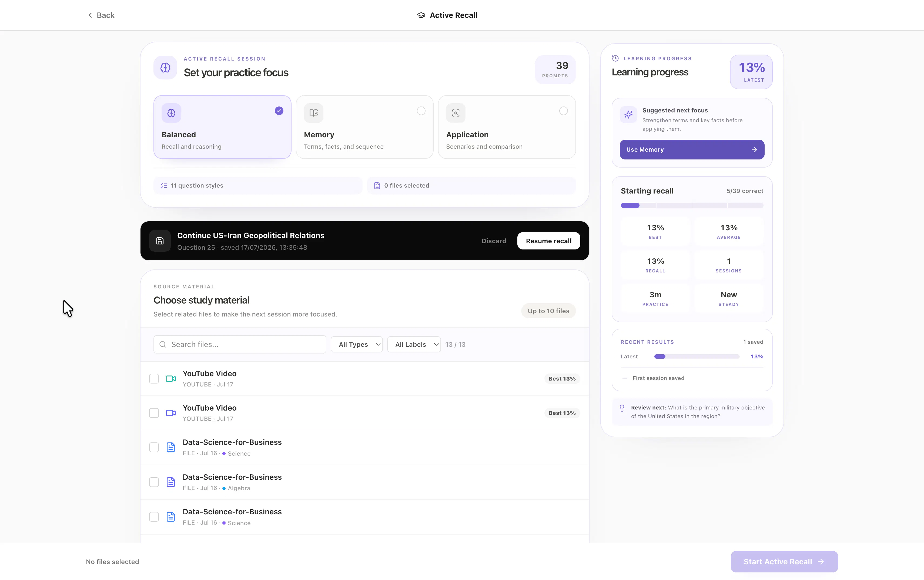Click the 5/39 correct text
The height and width of the screenshot is (580, 924).
[x=745, y=191]
